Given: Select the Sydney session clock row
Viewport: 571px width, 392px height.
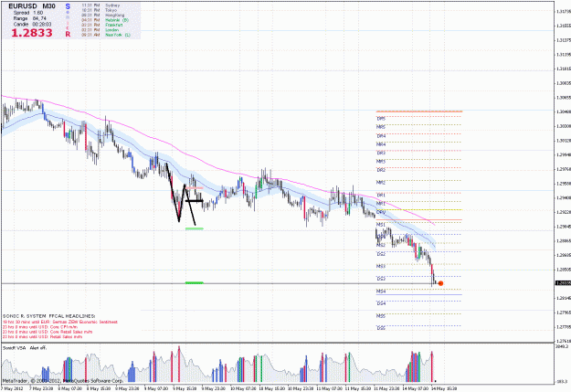Looking at the screenshot, I should coord(100,5).
